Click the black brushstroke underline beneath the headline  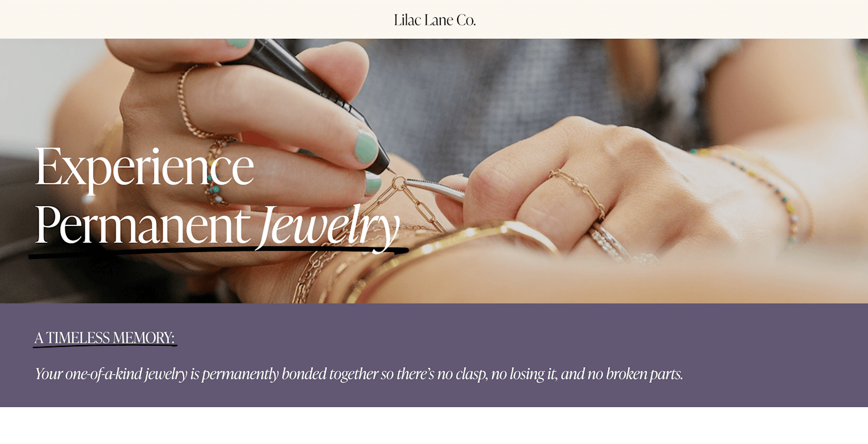[218, 252]
